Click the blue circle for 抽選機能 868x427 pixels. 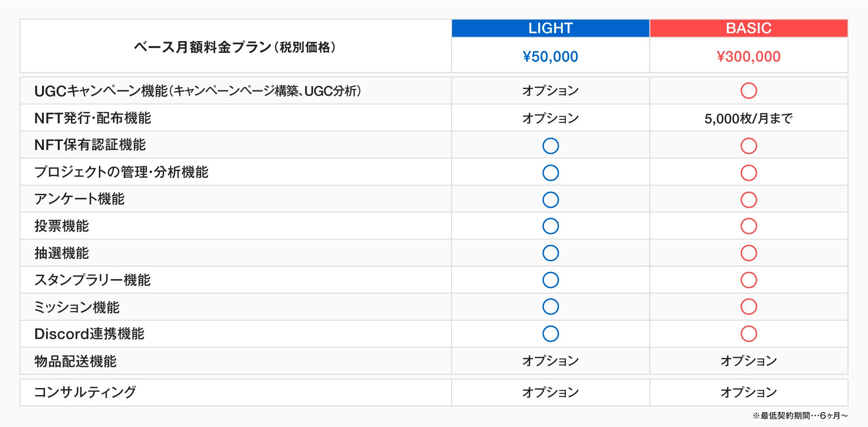pyautogui.click(x=550, y=253)
